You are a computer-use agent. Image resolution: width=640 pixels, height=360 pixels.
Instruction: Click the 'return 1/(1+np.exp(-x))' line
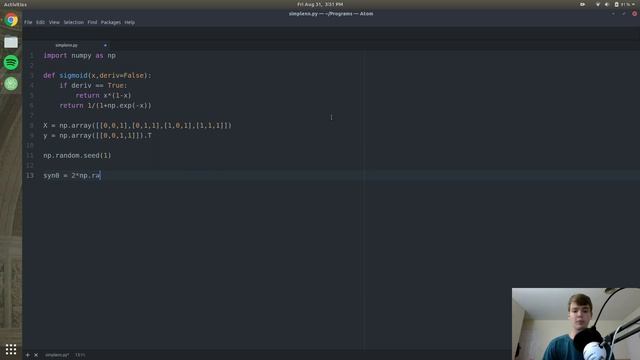tap(105, 105)
